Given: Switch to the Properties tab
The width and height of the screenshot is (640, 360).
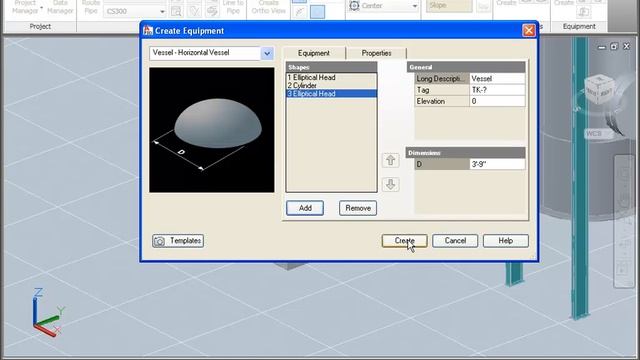Looking at the screenshot, I should [376, 53].
